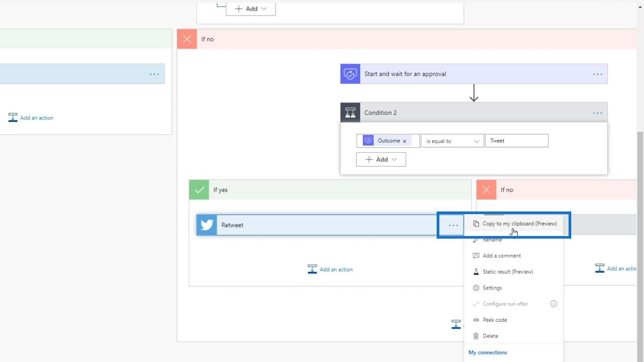Click the Start and wait for an approval icon

click(350, 74)
